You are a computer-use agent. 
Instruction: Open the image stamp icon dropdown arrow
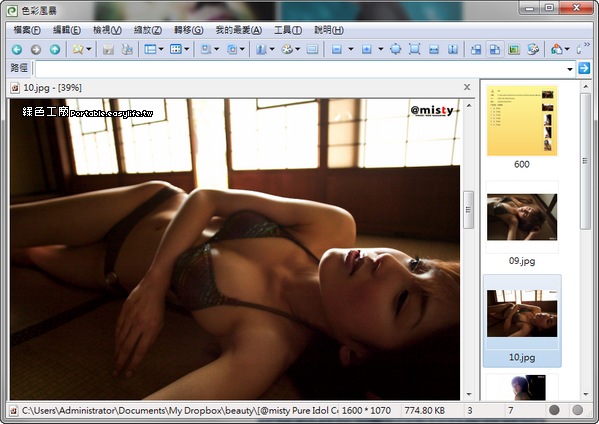click(x=217, y=49)
